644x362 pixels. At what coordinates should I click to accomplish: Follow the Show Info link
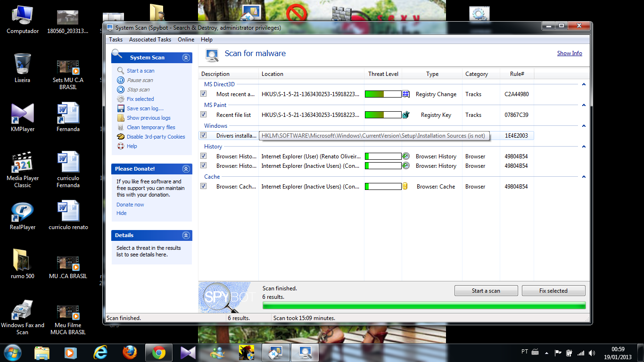[569, 53]
